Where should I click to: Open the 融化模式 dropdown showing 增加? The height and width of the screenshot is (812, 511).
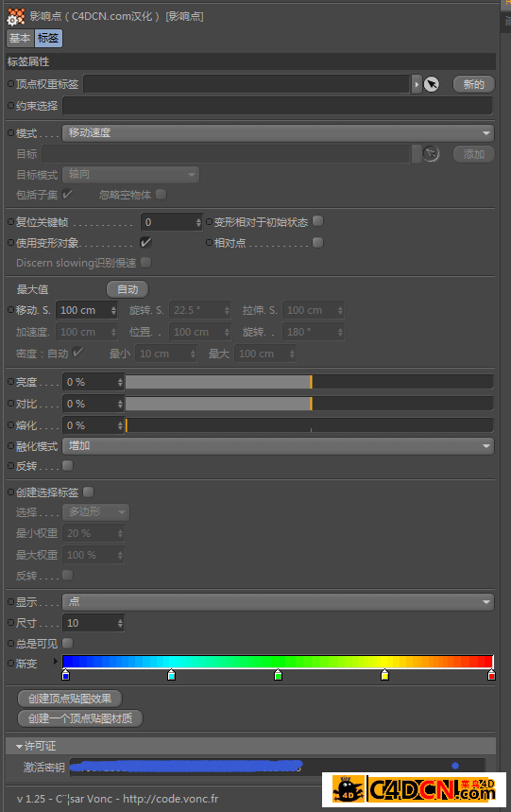(x=279, y=446)
